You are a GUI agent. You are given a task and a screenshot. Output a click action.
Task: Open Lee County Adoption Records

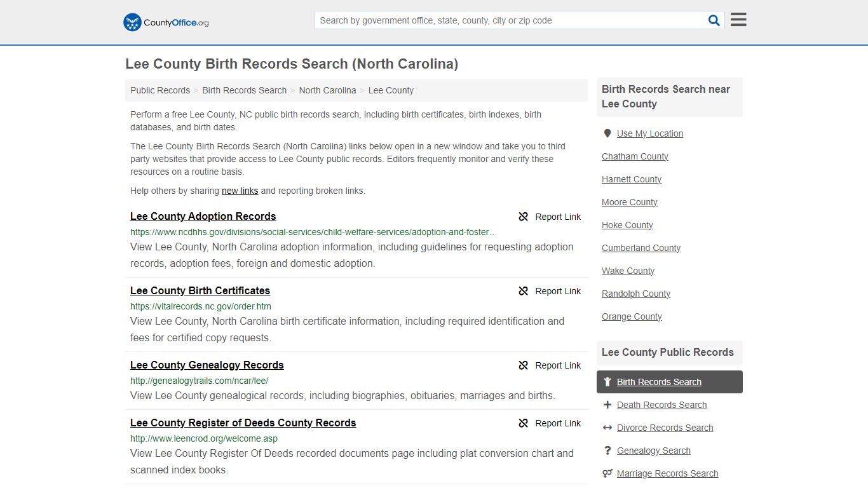pos(203,216)
